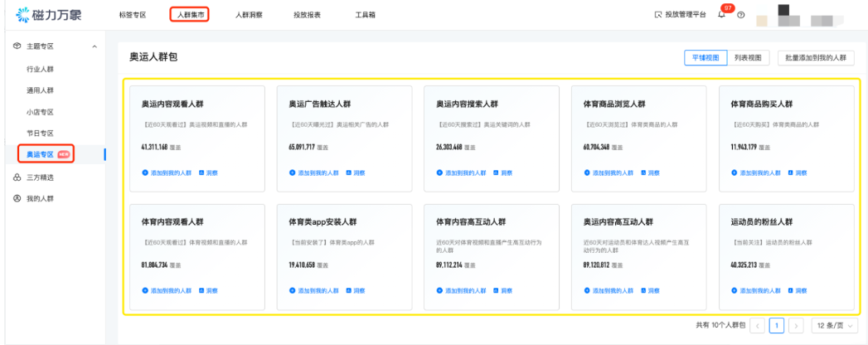Open 洞察 for 运动员的粉丝人群

(x=798, y=290)
